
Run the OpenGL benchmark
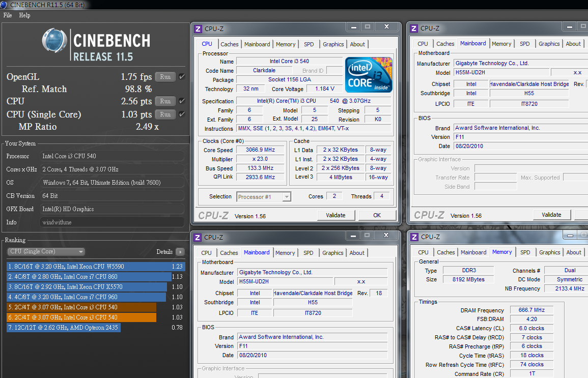[165, 77]
